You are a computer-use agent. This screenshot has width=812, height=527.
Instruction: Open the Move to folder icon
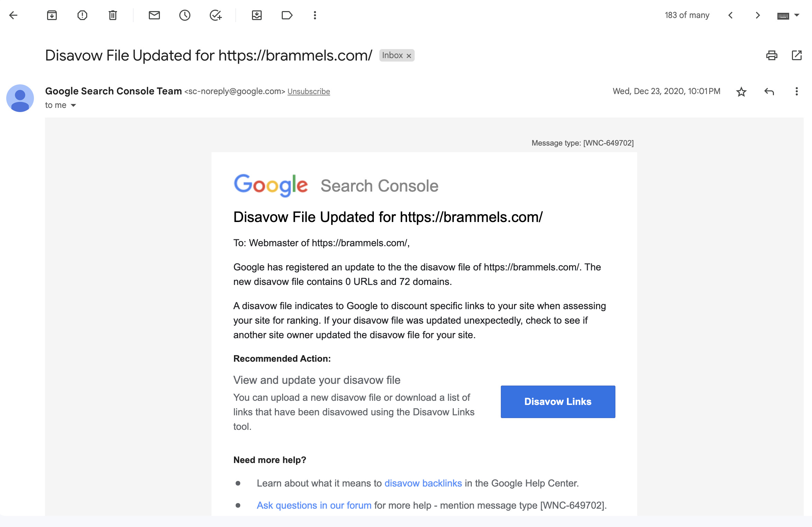257,15
